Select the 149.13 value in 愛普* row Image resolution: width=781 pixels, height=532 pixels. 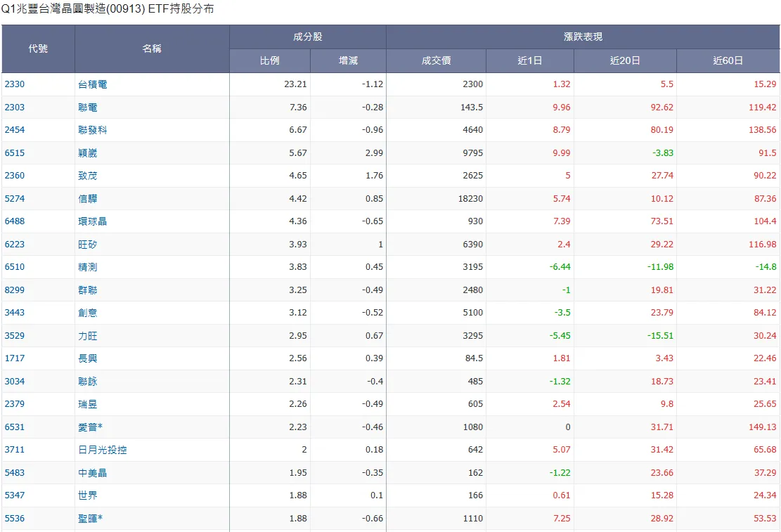763,427
